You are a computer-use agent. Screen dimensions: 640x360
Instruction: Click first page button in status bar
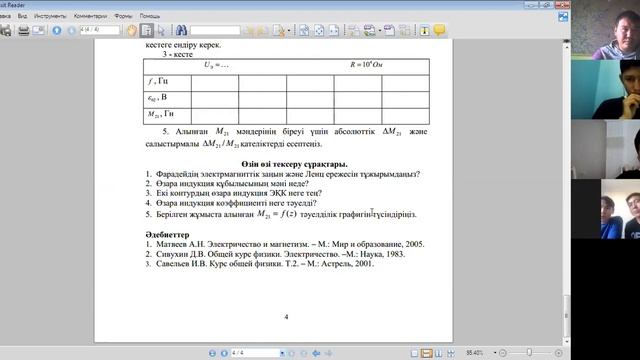pos(212,353)
